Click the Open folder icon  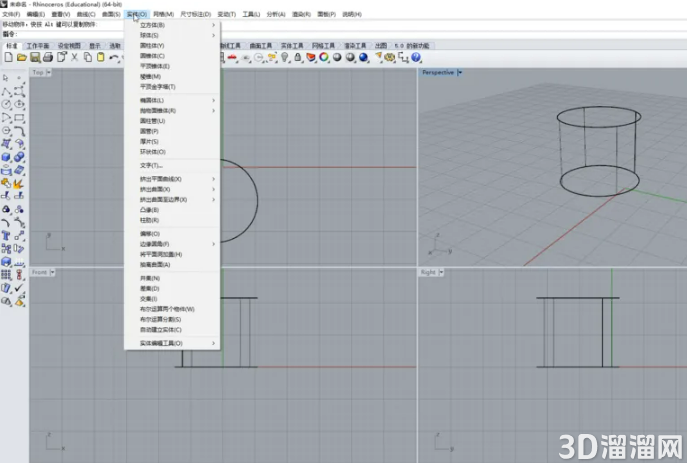[x=21, y=57]
